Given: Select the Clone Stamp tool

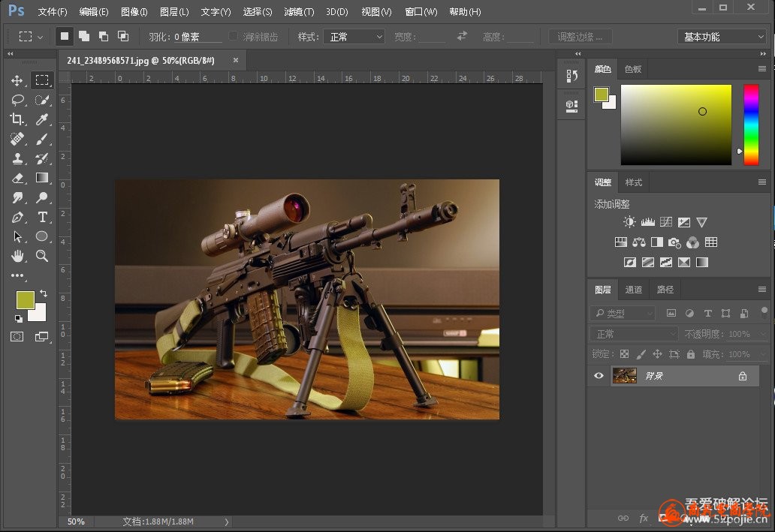Looking at the screenshot, I should point(17,158).
